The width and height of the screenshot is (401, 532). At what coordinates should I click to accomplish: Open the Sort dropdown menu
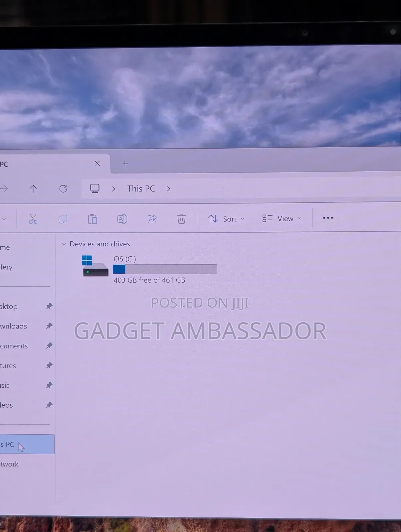(x=226, y=219)
